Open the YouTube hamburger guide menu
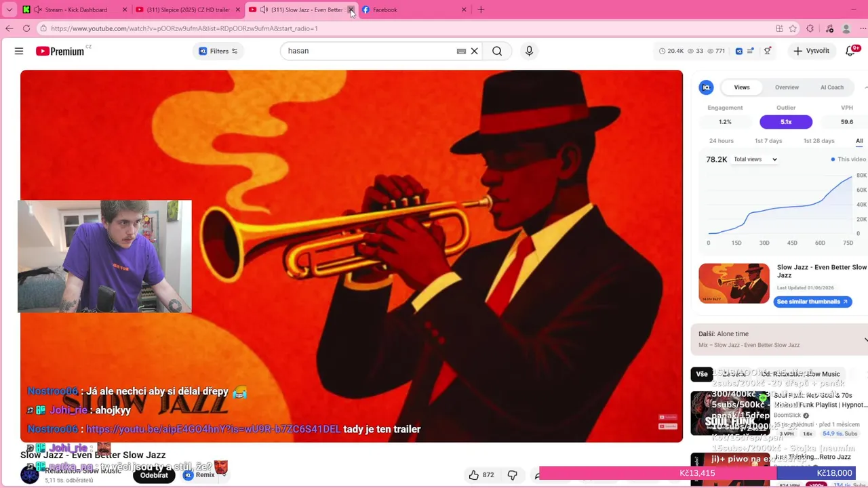868x488 pixels. 19,51
